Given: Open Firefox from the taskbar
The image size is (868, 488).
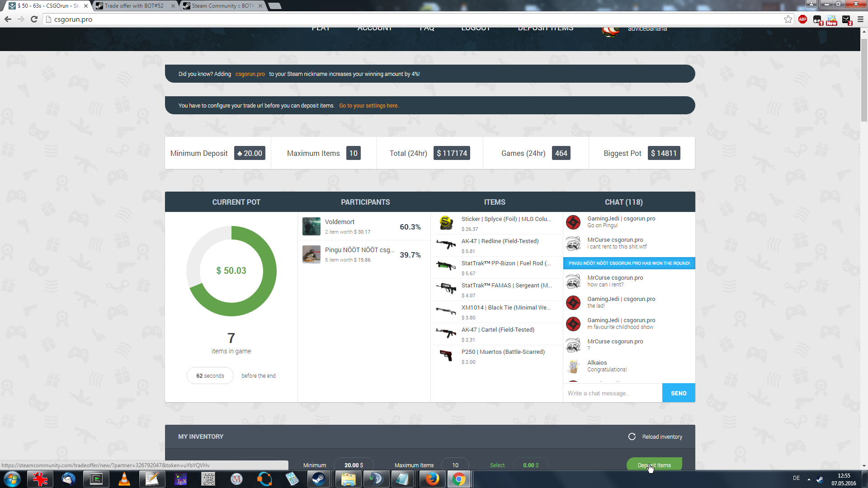Looking at the screenshot, I should tap(432, 479).
